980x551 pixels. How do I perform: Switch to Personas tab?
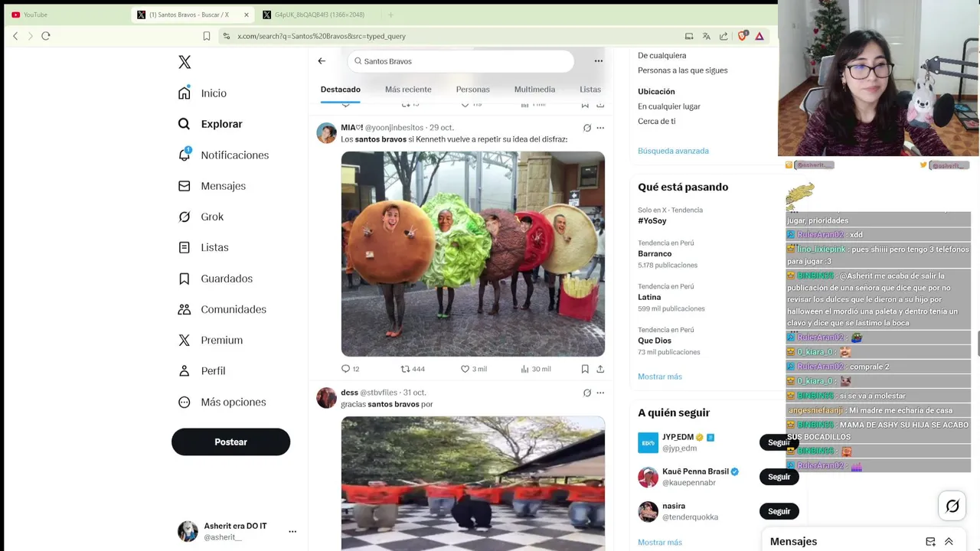472,90
